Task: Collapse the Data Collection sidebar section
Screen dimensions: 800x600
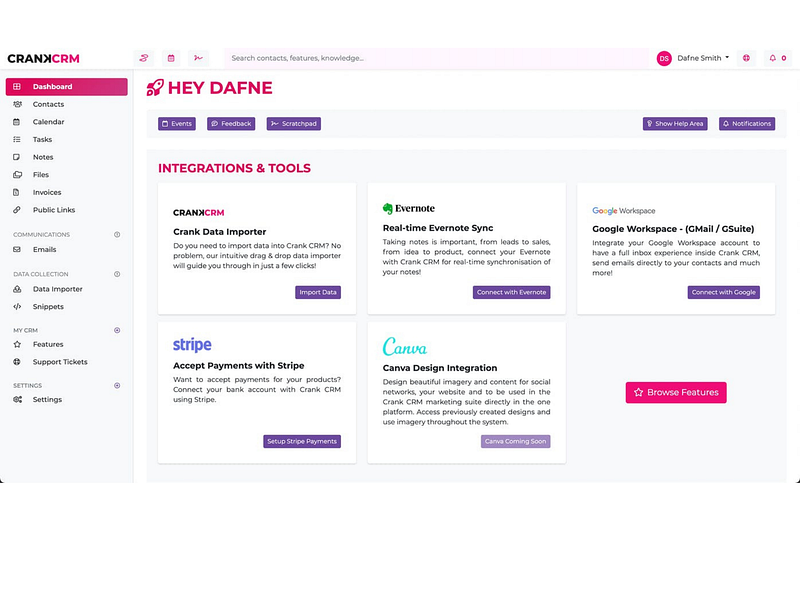Action: tap(117, 274)
